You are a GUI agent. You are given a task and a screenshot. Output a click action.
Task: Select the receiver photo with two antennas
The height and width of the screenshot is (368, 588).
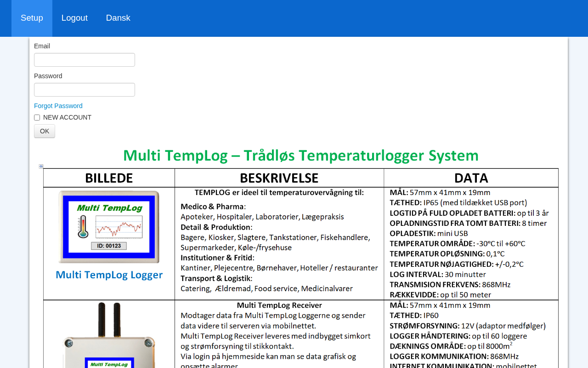(109, 335)
